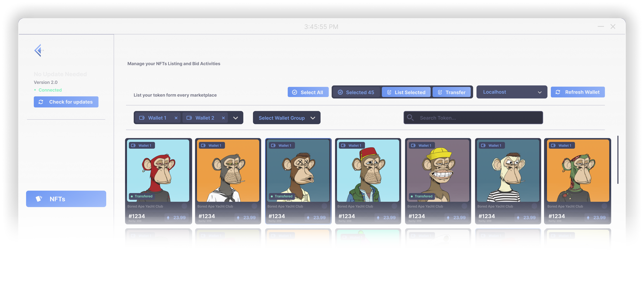The height and width of the screenshot is (289, 644).
Task: Click the List Selected button
Action: [x=406, y=92]
